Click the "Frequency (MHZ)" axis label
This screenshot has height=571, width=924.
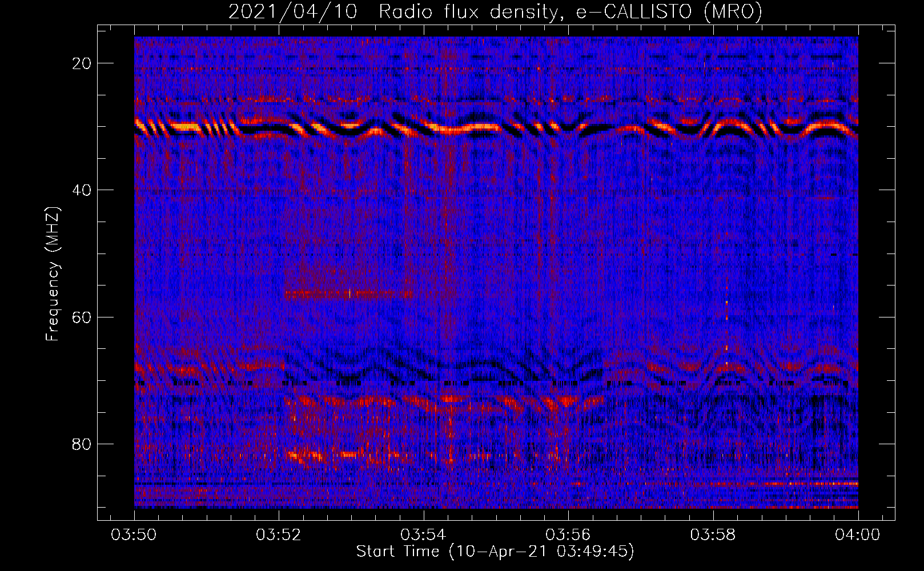coord(53,274)
